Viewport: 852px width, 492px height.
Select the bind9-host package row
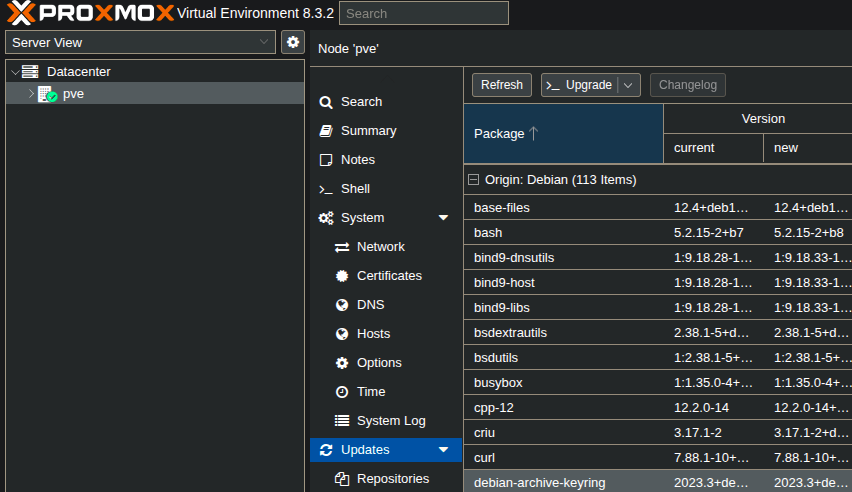coord(658,283)
